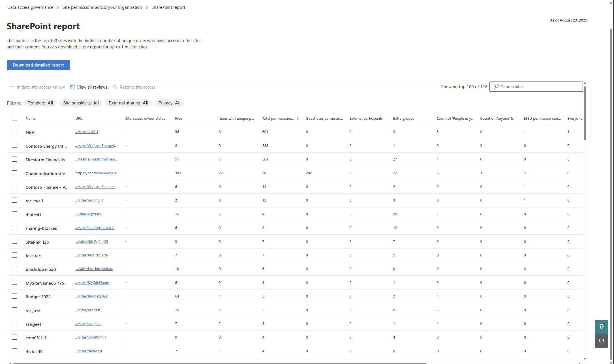Viewport: 614px width, 364px height.
Task: Open the headset support icon
Action: pos(601,327)
